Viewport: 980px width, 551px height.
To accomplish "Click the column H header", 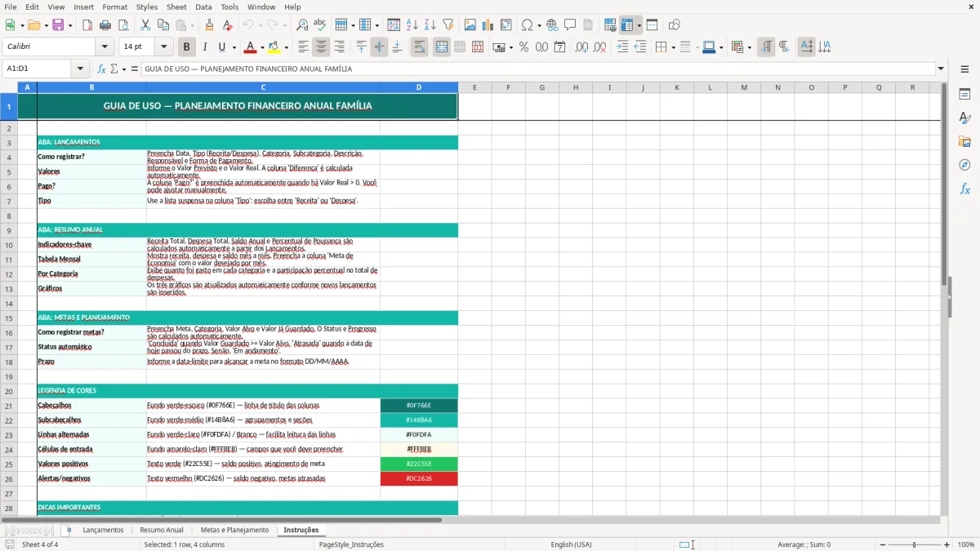I will [575, 87].
